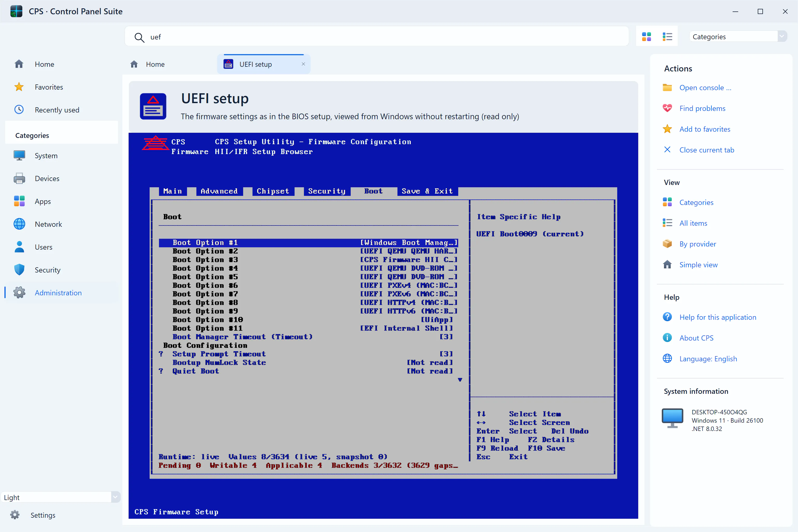Click the Open console folder icon

[667, 88]
